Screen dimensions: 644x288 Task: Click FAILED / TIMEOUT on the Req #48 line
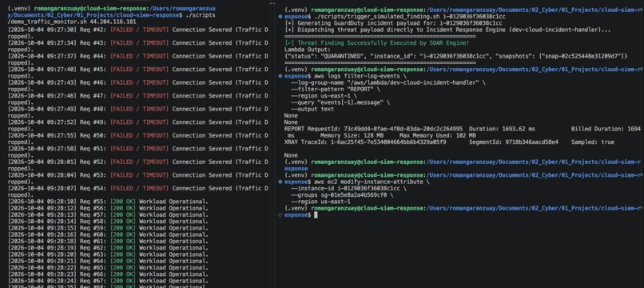point(140,109)
